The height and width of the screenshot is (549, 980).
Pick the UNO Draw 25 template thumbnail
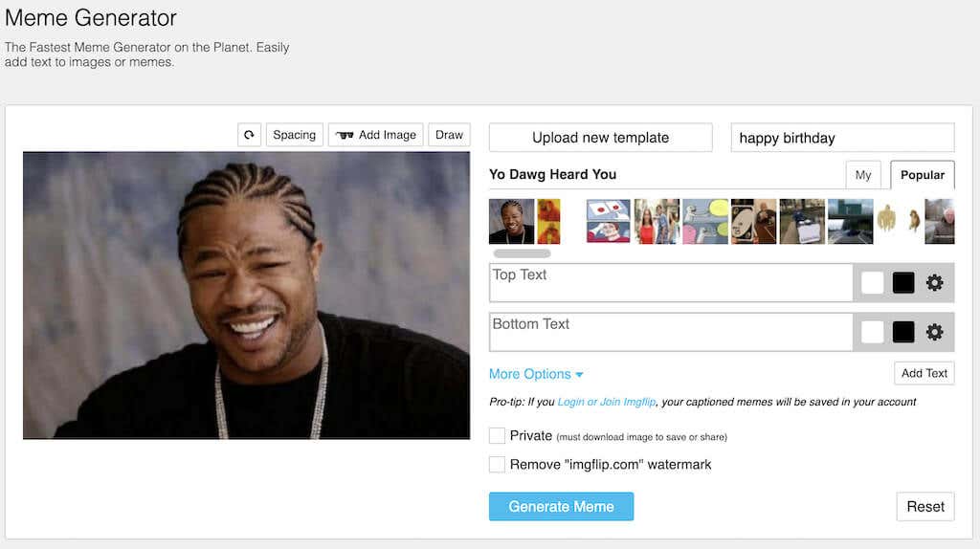754,221
